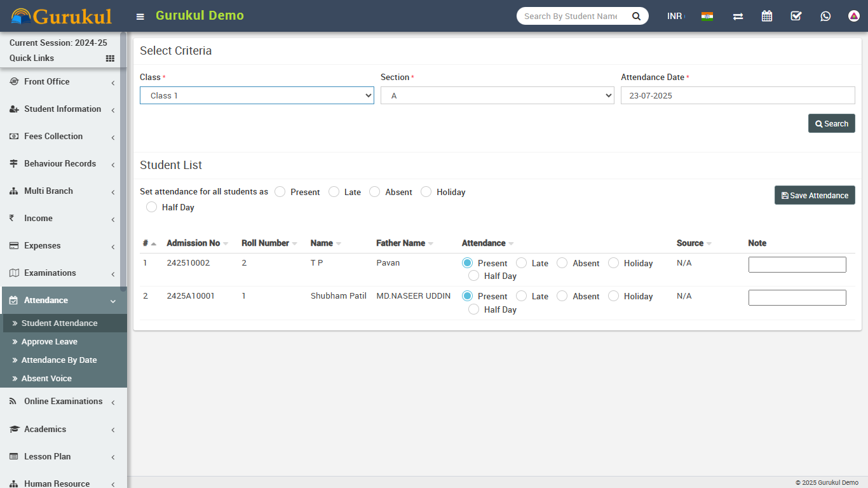This screenshot has height=488, width=868.
Task: Mark T P as Absent
Action: pyautogui.click(x=562, y=263)
